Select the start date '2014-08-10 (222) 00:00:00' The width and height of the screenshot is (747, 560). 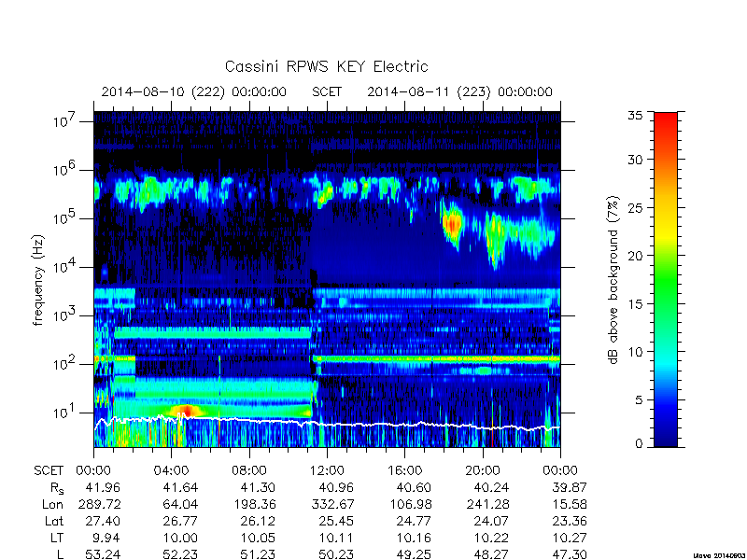[194, 91]
